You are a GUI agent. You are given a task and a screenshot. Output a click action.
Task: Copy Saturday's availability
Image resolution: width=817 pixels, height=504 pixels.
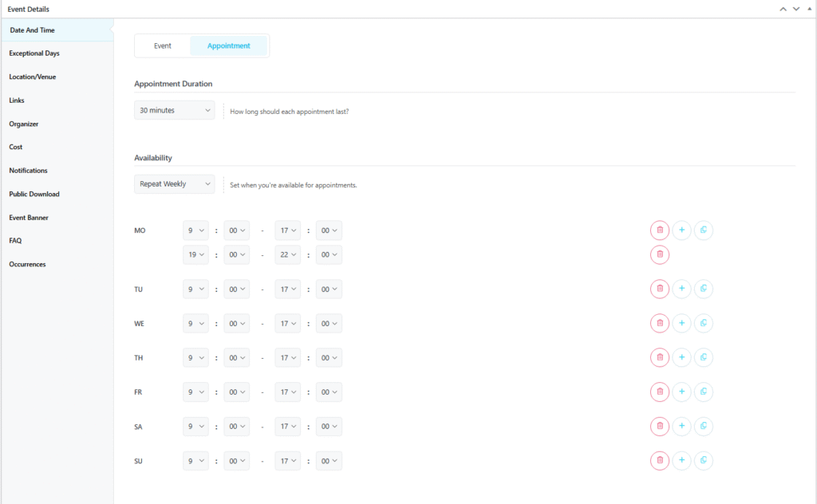tap(704, 427)
